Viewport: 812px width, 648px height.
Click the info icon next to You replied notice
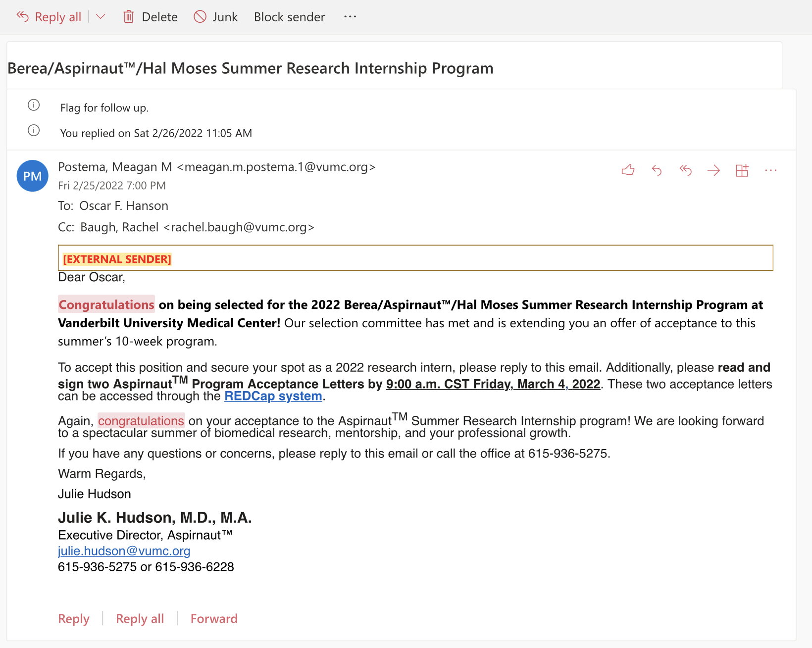(x=34, y=130)
